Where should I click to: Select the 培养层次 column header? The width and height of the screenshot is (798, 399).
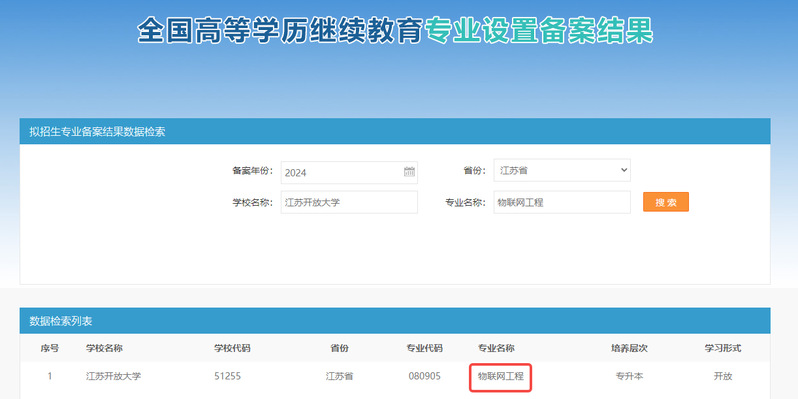(x=630, y=349)
